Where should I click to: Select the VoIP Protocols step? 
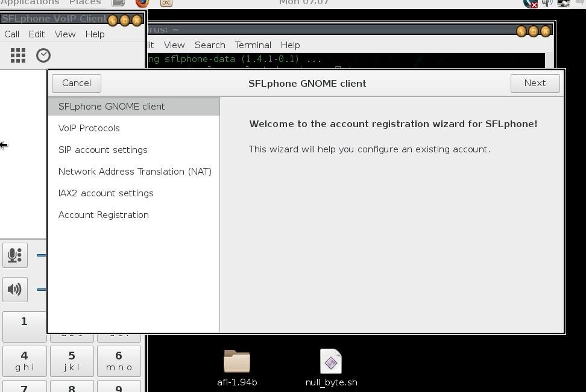(134, 128)
